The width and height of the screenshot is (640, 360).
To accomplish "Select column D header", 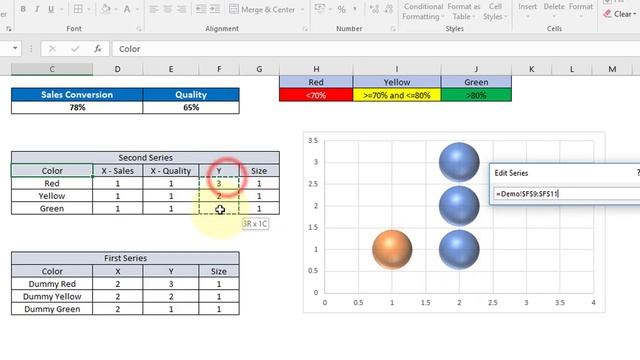I will (x=118, y=69).
